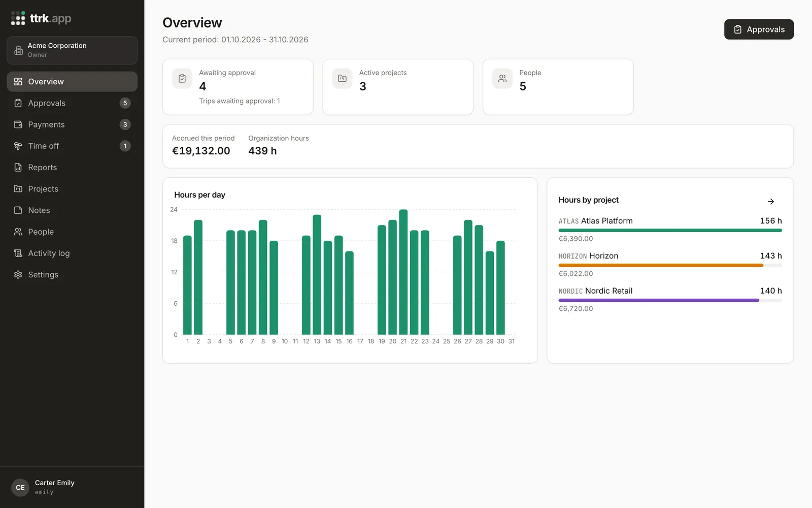Open the Awaiting approval card
Screen dimensions: 812x508
coord(238,87)
